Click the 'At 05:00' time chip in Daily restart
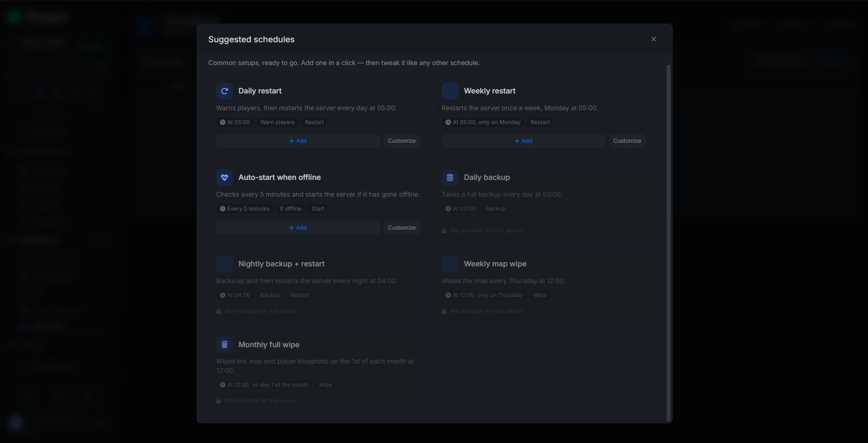868x443 pixels. (x=235, y=122)
